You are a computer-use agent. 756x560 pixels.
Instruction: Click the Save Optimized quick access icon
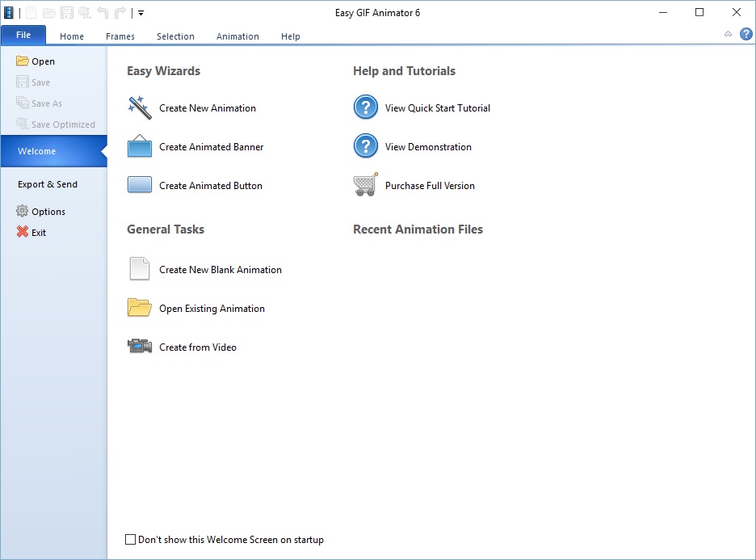85,13
